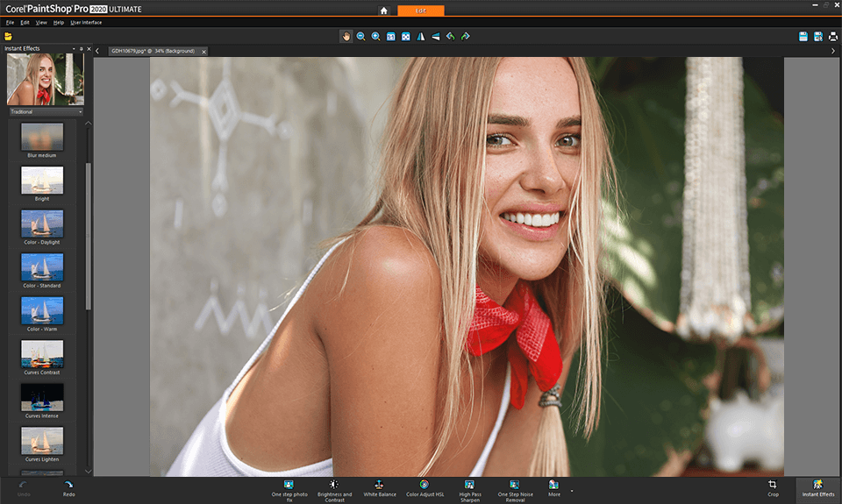Go to the Home tab icon

coord(383,11)
